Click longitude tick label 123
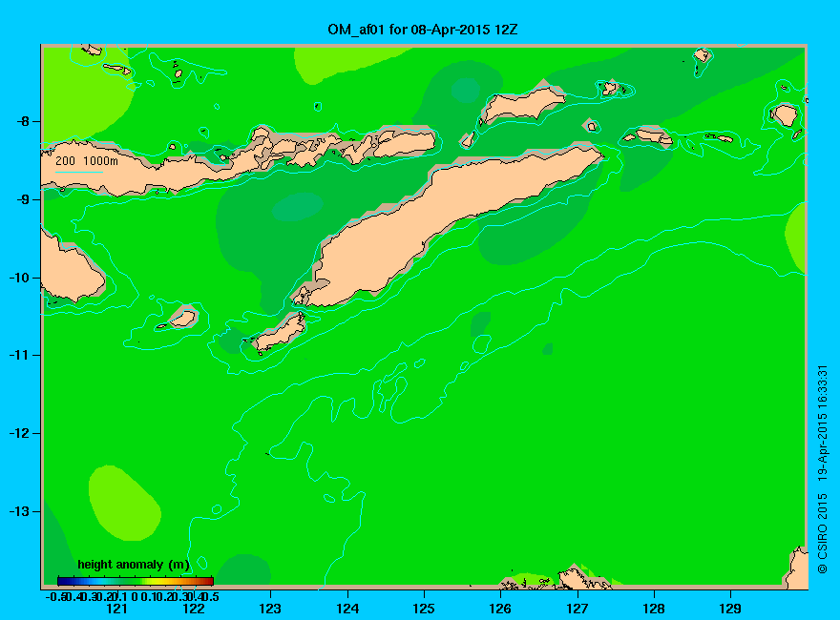 (x=270, y=609)
